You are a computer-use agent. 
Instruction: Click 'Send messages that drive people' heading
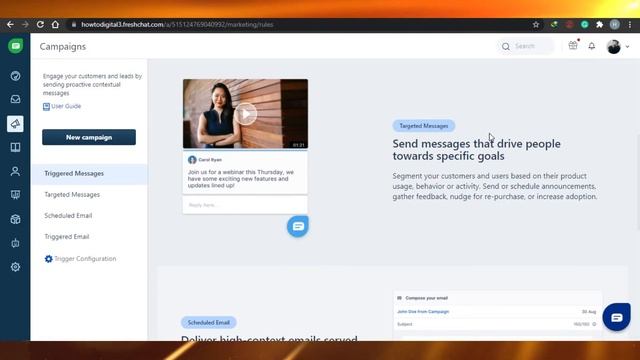coord(476,150)
